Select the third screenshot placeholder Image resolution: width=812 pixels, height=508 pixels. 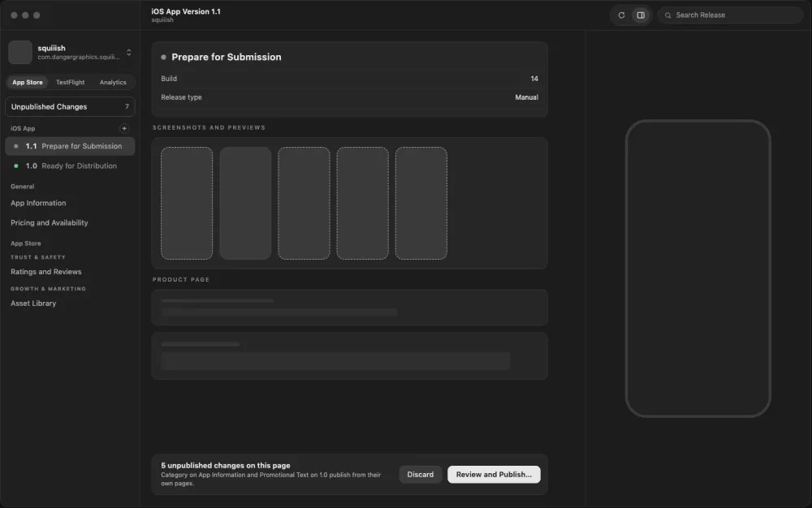coord(304,204)
